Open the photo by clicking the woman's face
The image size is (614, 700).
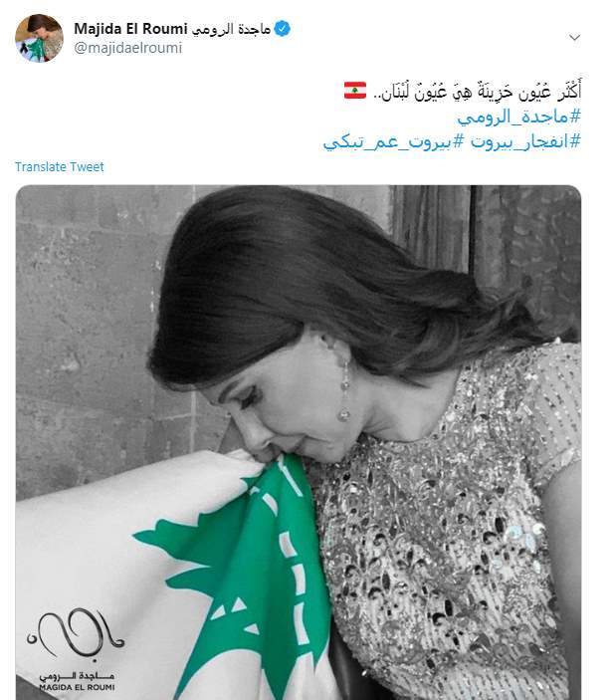coord(286,415)
